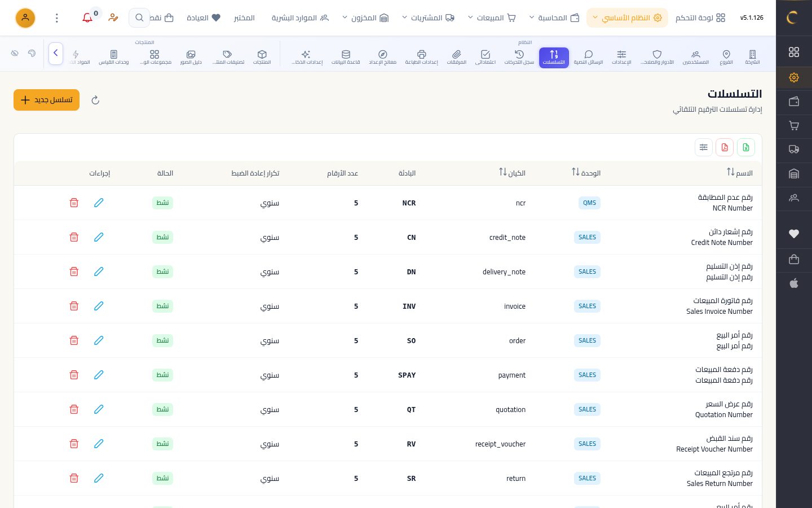Export the sequences table to PDF
The width and height of the screenshot is (812, 508).
pos(725,147)
